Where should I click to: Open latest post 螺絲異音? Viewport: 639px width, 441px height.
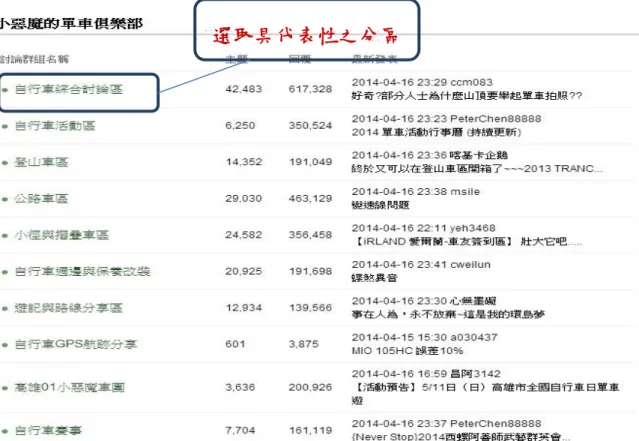pos(374,278)
